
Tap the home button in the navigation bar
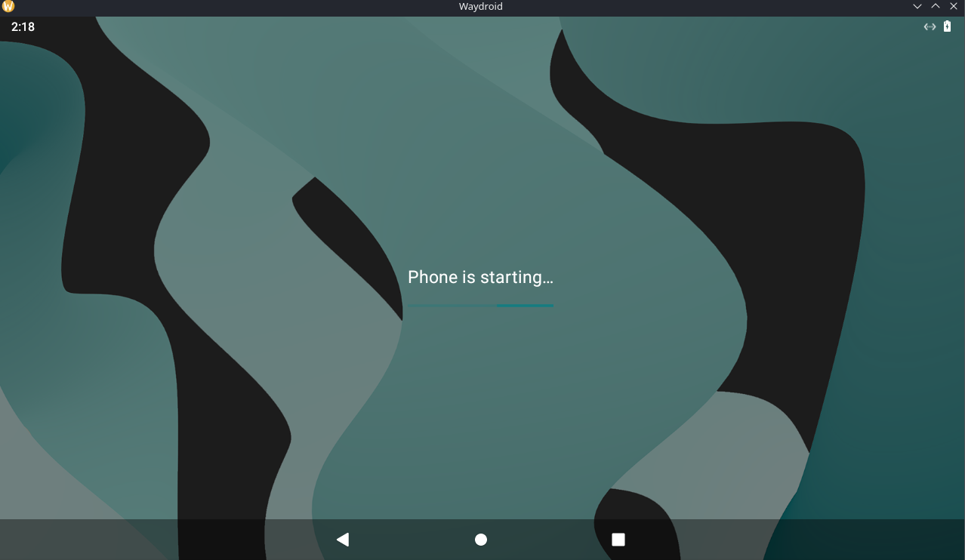pyautogui.click(x=480, y=539)
